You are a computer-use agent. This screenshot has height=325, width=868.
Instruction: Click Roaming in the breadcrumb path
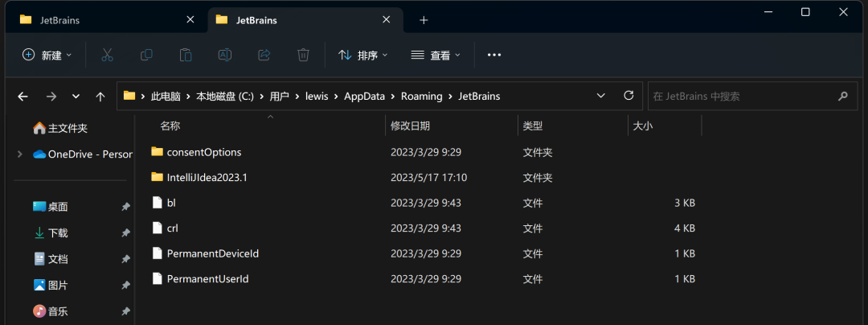(x=422, y=97)
